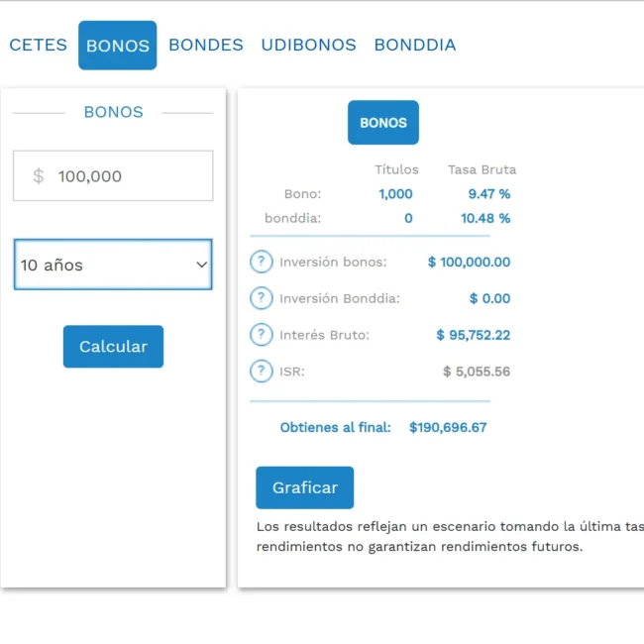Go to the UDIBONOS tab
644x644 pixels.
pos(308,45)
